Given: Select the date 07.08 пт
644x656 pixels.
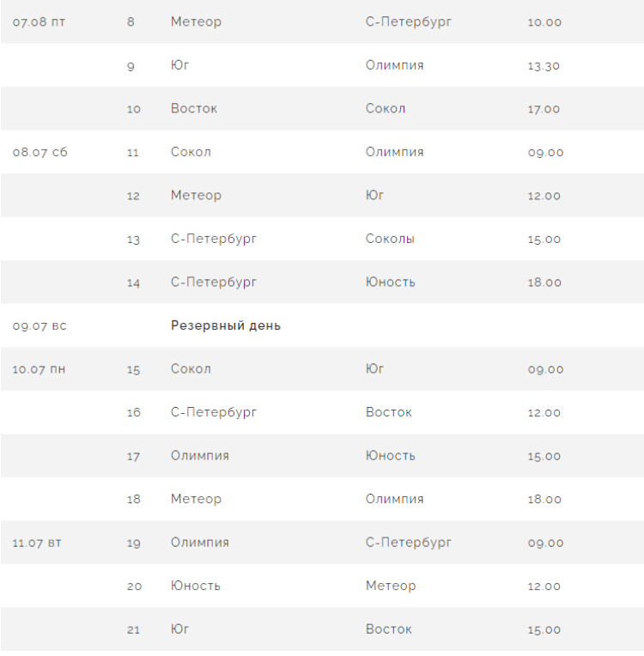Looking at the screenshot, I should tap(39, 22).
